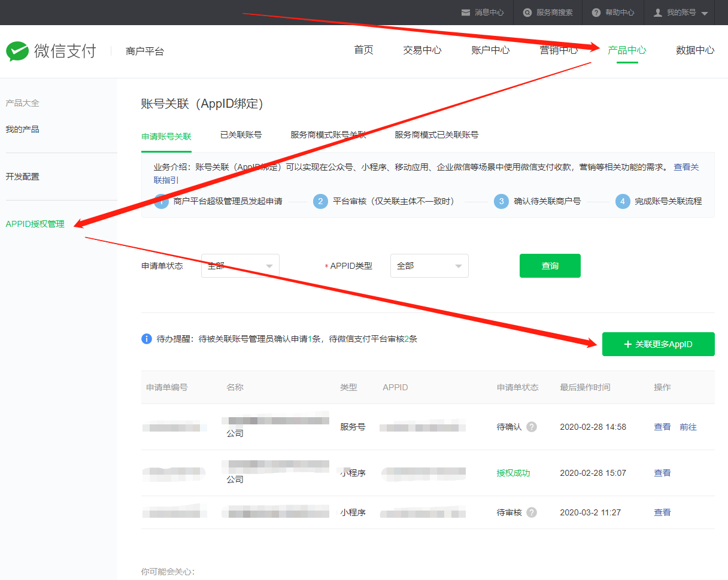
Task: Open the APPID类型 dropdown
Action: click(429, 266)
